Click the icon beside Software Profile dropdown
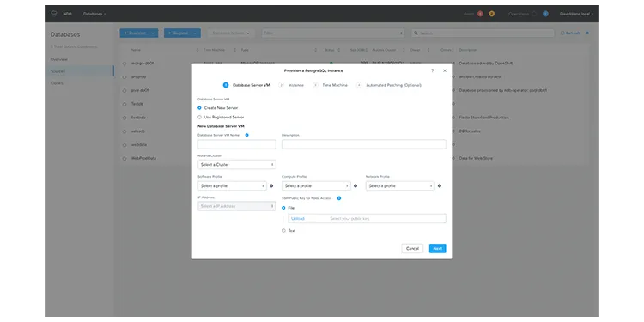The height and width of the screenshot is (322, 644). point(271,186)
